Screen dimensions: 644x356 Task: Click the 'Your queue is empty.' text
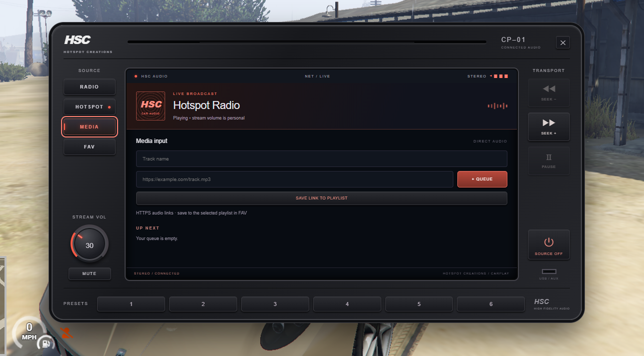[x=157, y=238]
